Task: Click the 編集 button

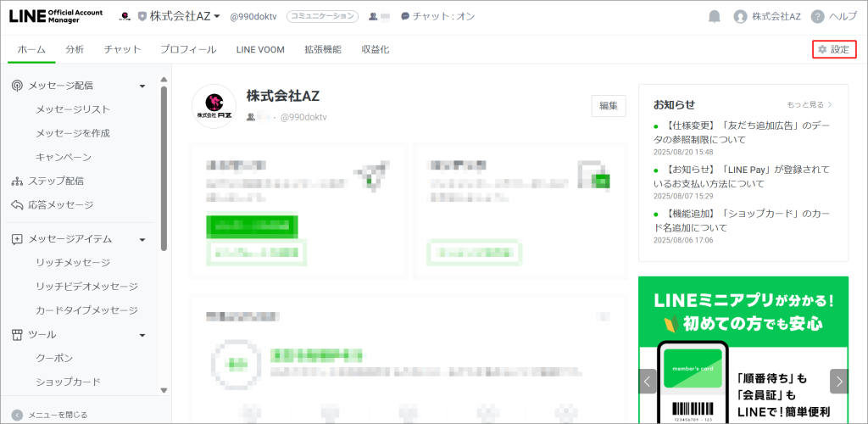Action: pyautogui.click(x=608, y=105)
